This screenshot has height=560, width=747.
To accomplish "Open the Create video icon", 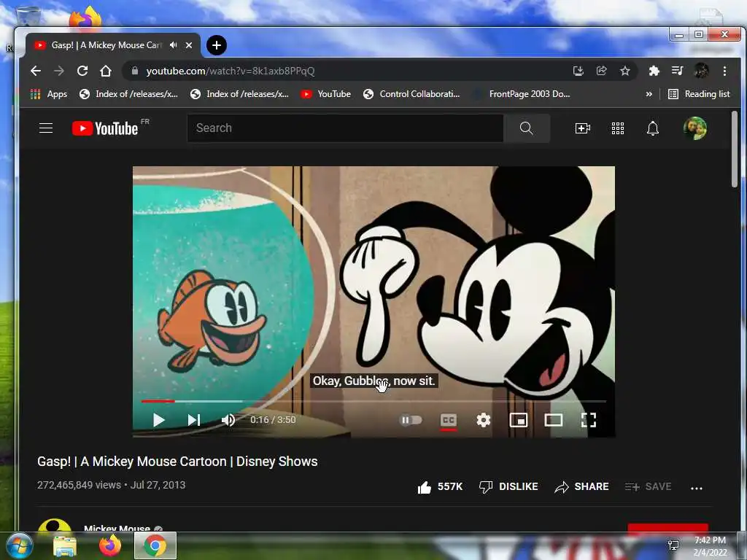I will click(583, 128).
